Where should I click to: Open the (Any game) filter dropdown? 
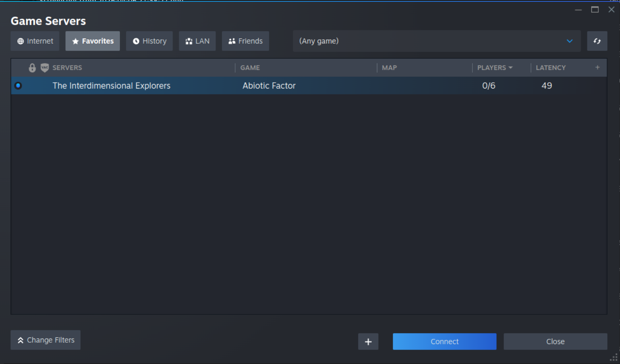436,41
